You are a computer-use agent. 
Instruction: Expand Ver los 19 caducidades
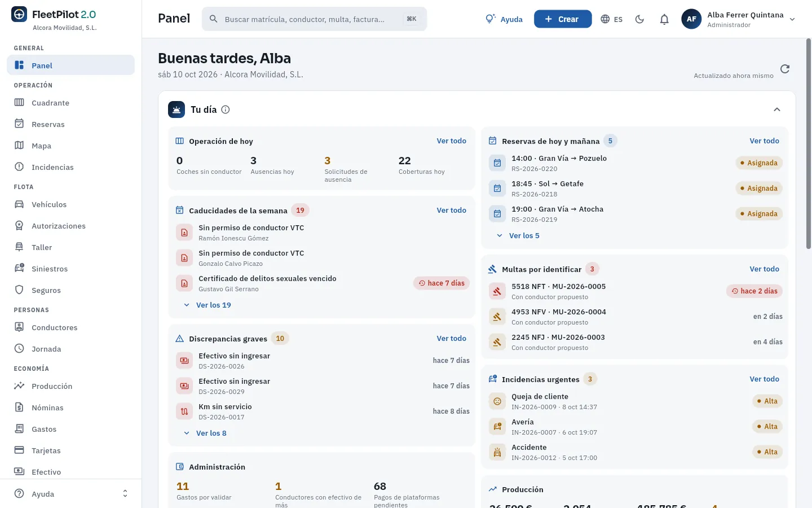[x=208, y=305]
